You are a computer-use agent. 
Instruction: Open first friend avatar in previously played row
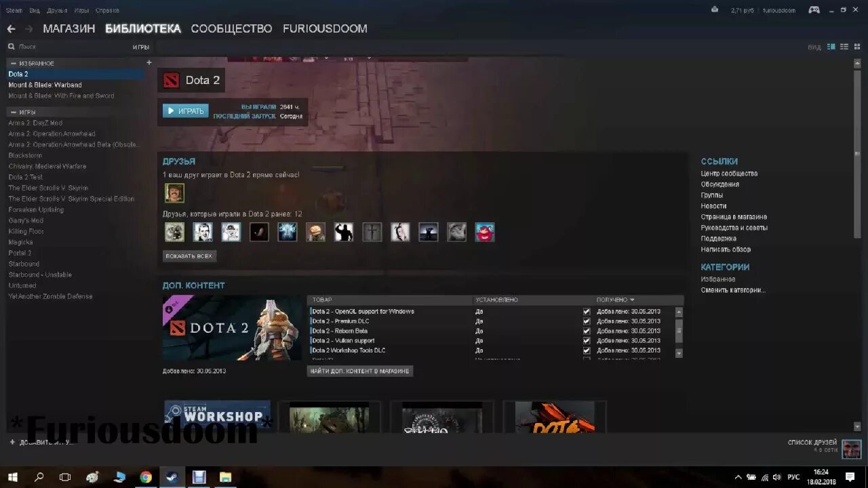click(174, 232)
